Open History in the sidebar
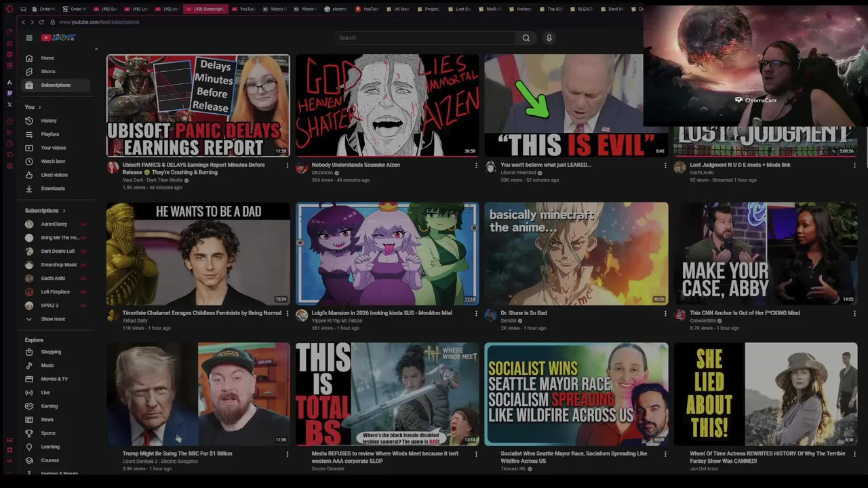 [56, 121]
